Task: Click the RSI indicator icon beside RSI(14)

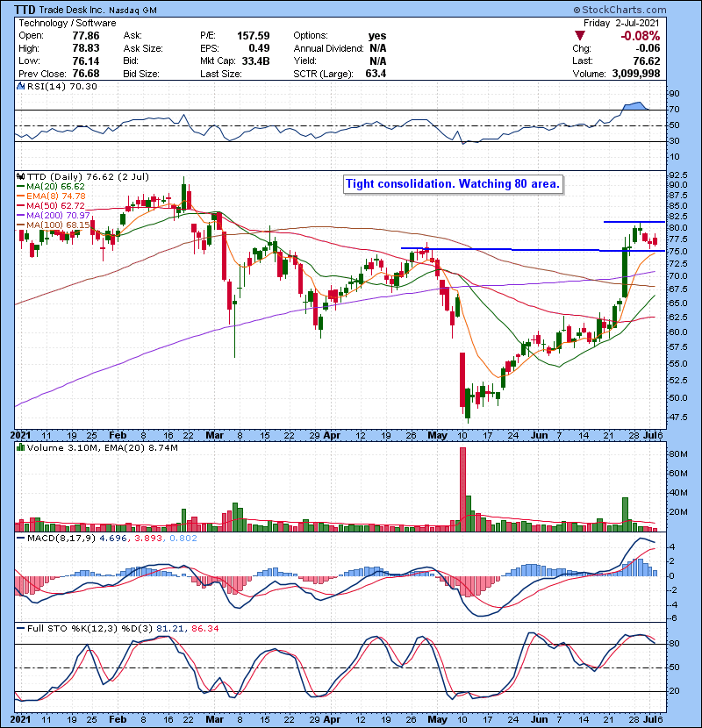Action: pyautogui.click(x=20, y=86)
